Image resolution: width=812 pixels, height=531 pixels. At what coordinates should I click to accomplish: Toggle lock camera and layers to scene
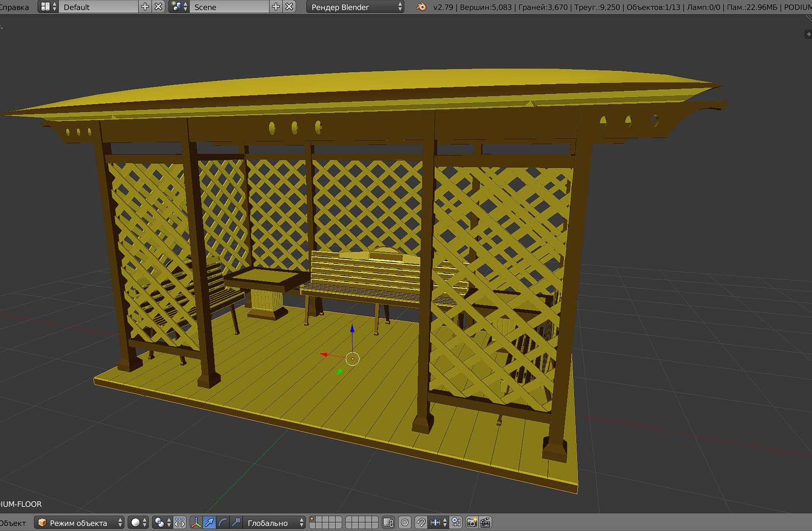coord(389,523)
